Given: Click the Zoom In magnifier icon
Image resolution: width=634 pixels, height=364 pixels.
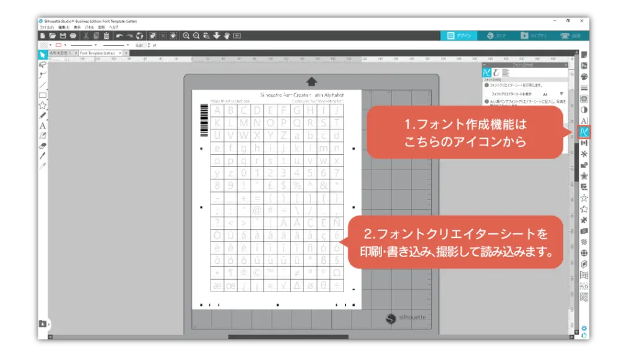Looking at the screenshot, I should 186,36.
